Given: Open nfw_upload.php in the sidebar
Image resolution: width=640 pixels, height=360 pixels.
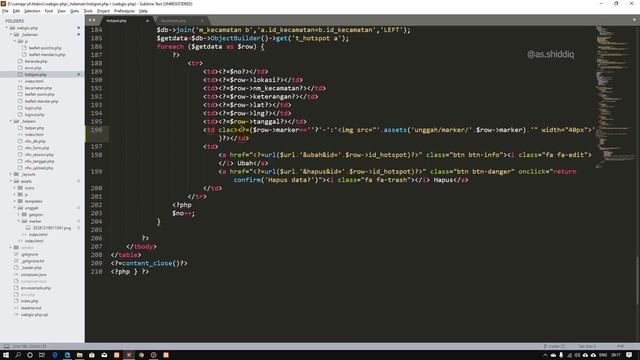Looking at the screenshot, I should (39, 168).
